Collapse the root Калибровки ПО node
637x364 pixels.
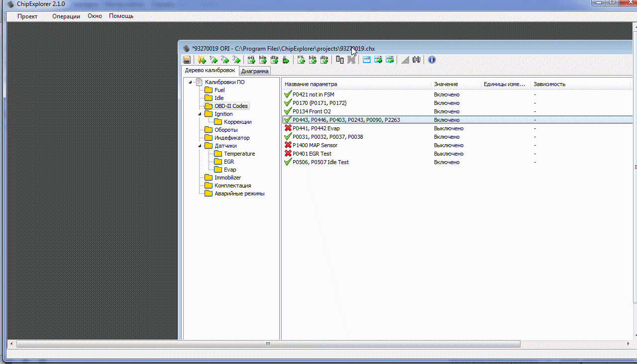(x=191, y=82)
